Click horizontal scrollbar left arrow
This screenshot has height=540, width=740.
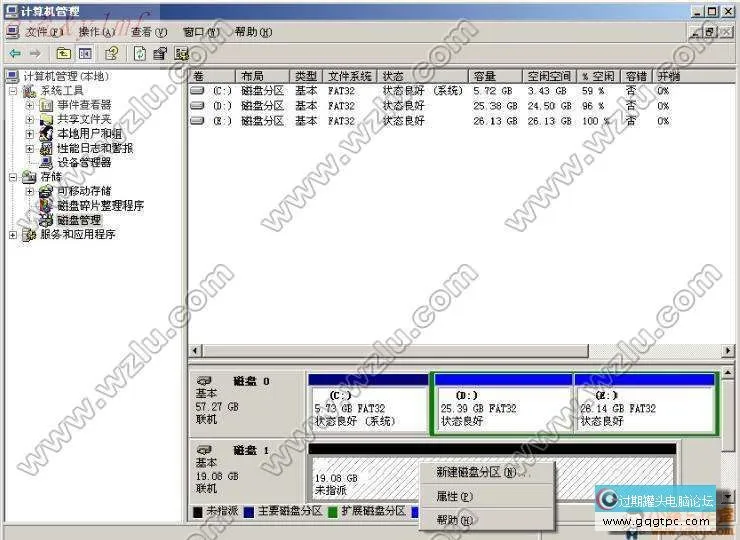coord(195,351)
